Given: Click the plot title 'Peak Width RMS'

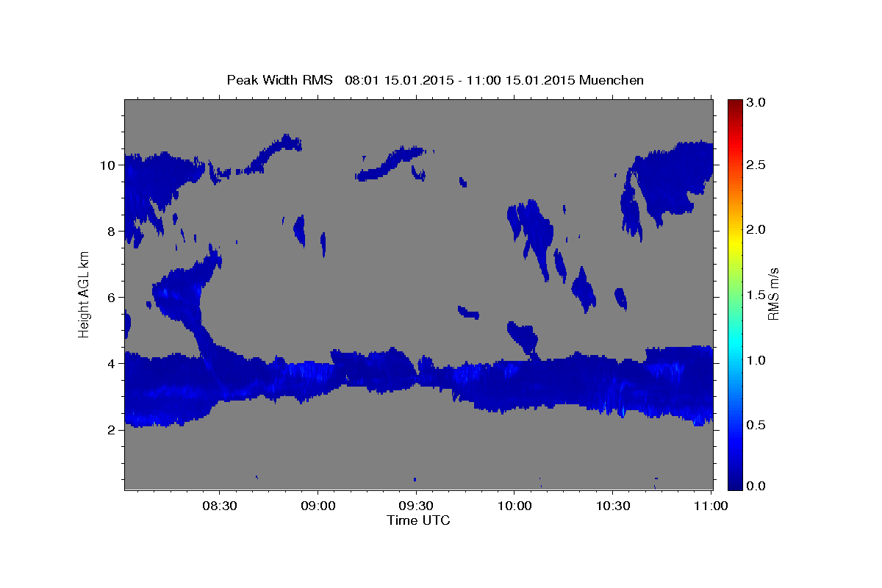Looking at the screenshot, I should 279,79.
